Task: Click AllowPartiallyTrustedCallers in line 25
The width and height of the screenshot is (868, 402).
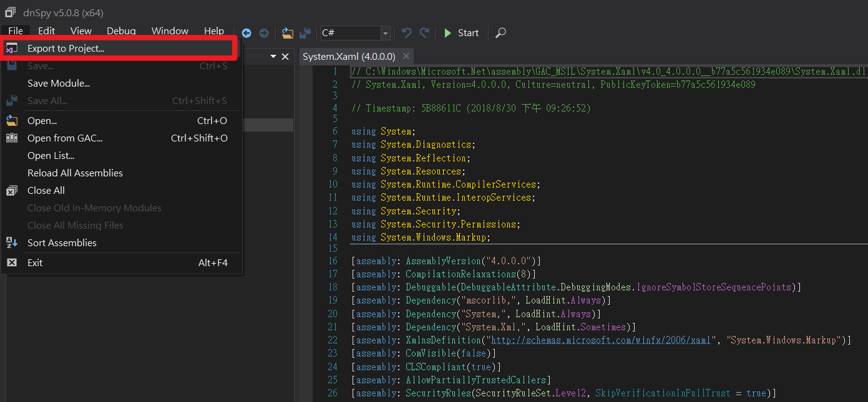Action: point(475,380)
